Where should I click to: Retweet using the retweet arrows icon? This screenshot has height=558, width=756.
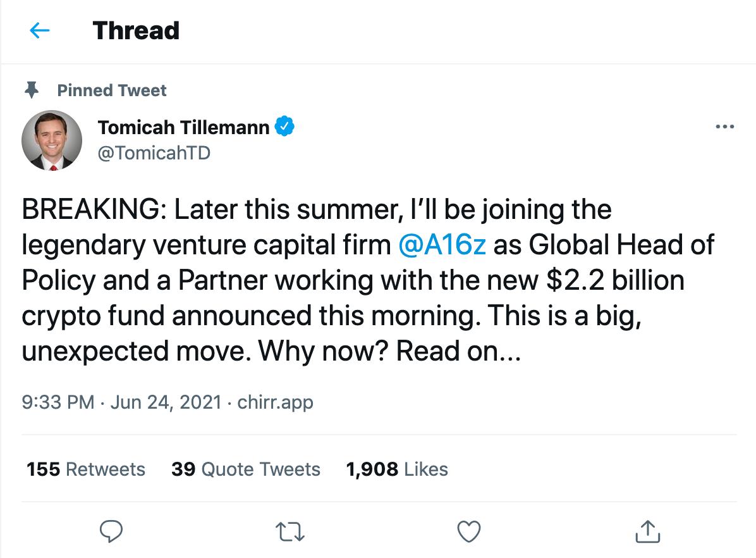pos(291,531)
